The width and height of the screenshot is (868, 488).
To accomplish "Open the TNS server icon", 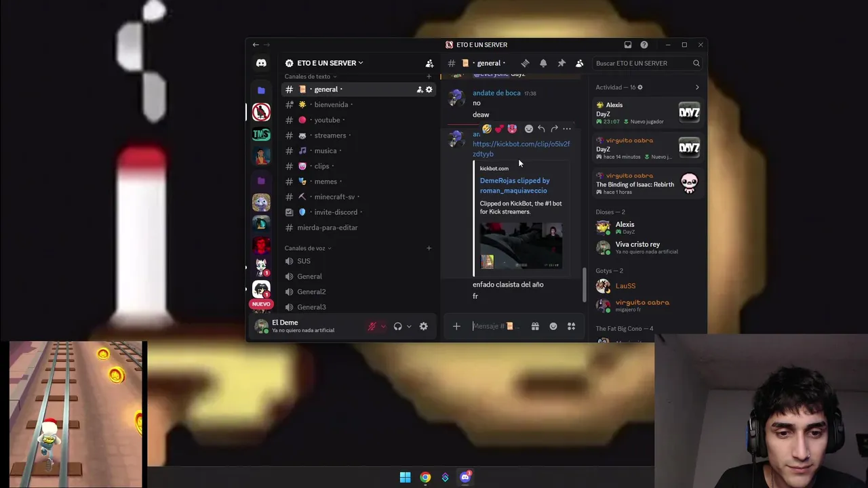I will 261,134.
